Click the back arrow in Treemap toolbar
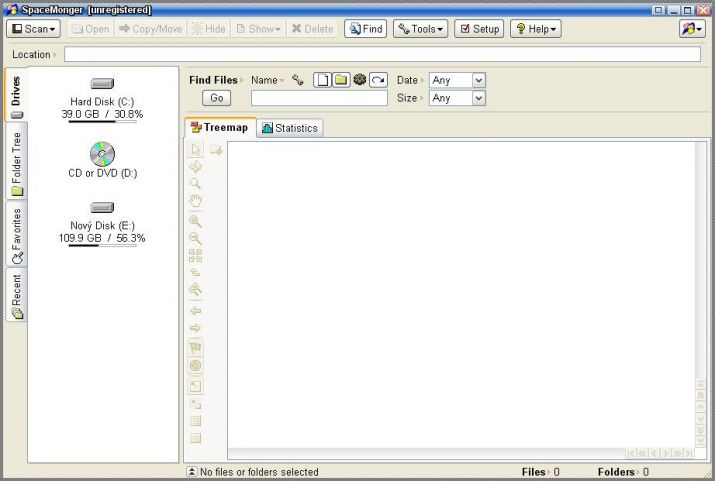715x481 pixels. 196,311
